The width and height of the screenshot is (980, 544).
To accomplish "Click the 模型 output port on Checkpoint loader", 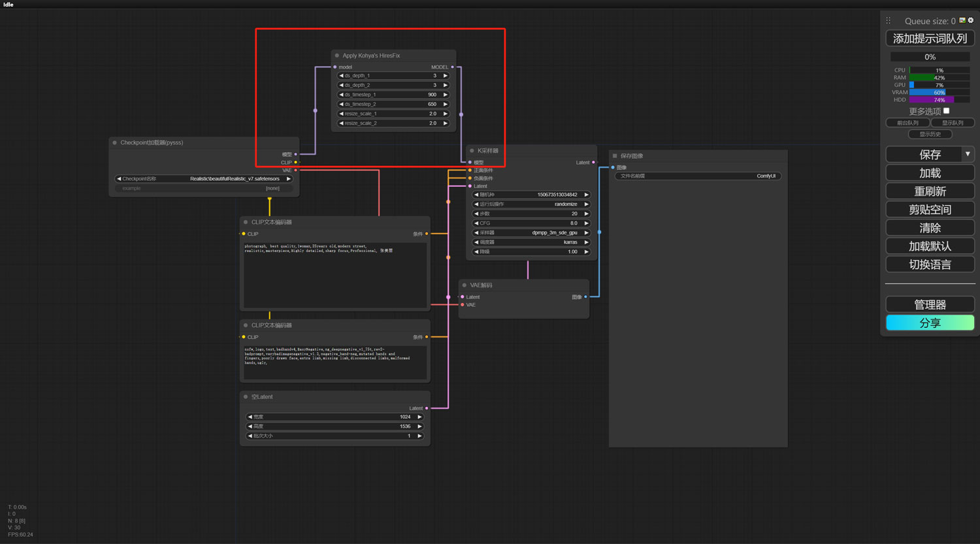I will point(296,155).
